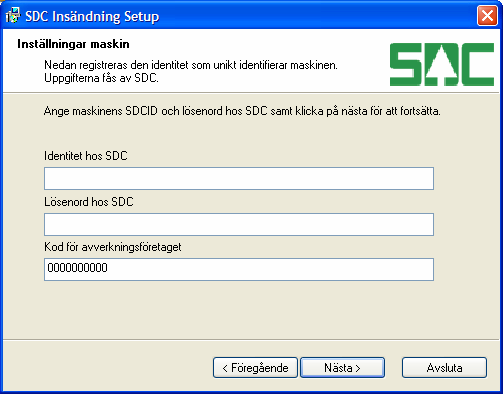
Task: Click the text Uppgifterna fås av SDC
Action: point(101,78)
